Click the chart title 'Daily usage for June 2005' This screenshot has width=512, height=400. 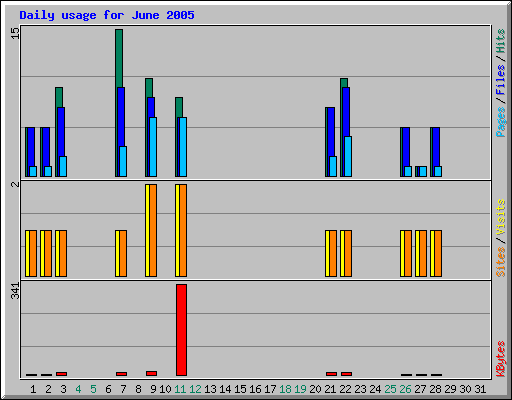coord(107,15)
